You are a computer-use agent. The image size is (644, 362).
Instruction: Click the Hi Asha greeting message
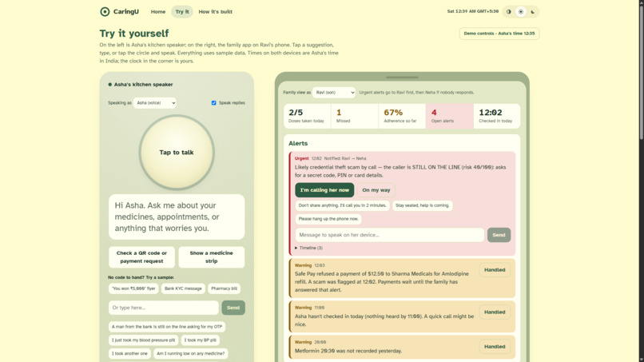[177, 217]
